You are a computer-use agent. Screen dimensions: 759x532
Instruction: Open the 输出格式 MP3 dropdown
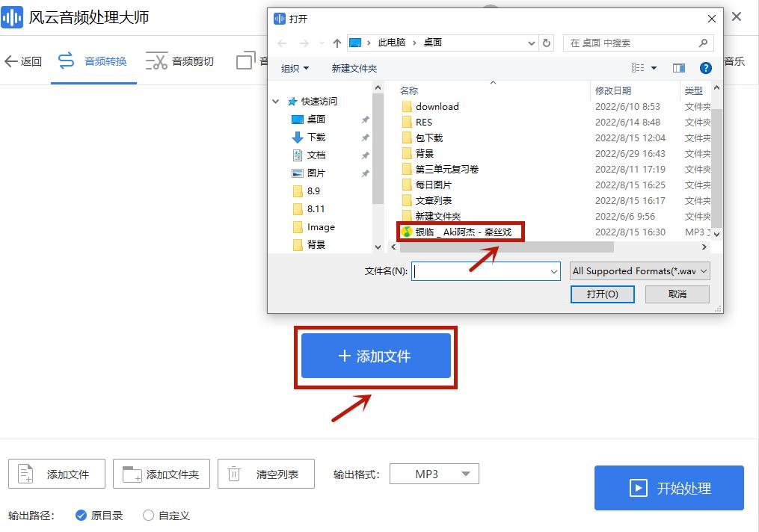click(434, 474)
